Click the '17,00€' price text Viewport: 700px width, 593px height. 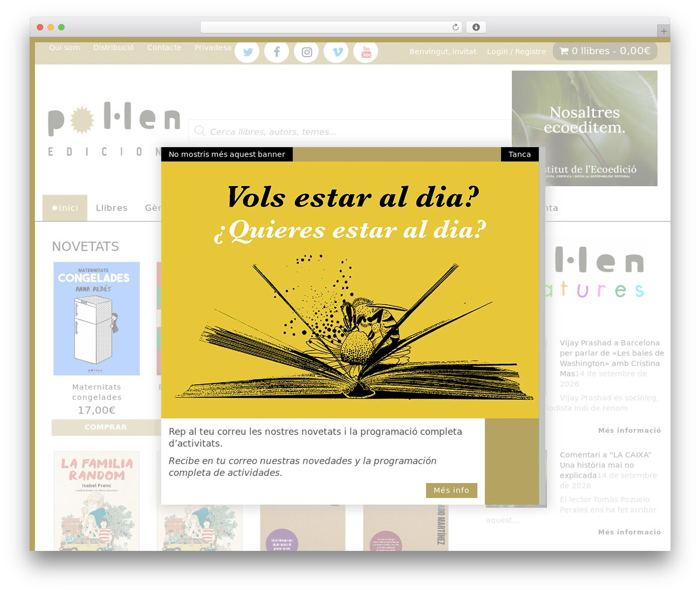click(x=97, y=410)
